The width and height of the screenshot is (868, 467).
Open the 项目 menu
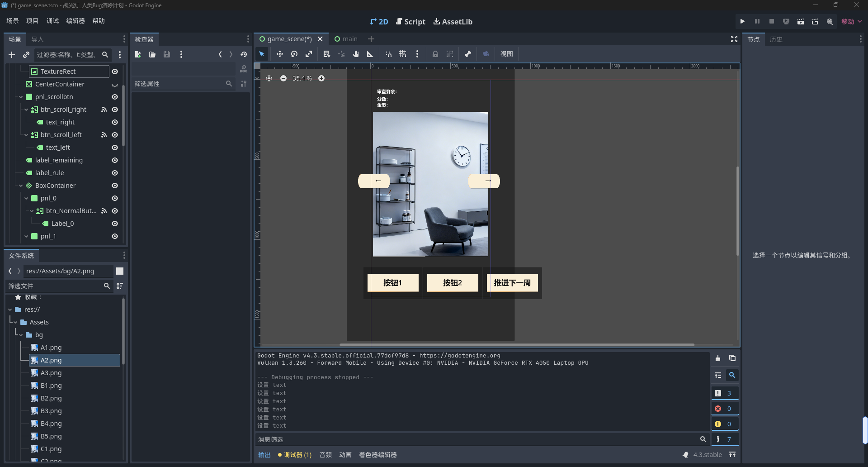(32, 21)
